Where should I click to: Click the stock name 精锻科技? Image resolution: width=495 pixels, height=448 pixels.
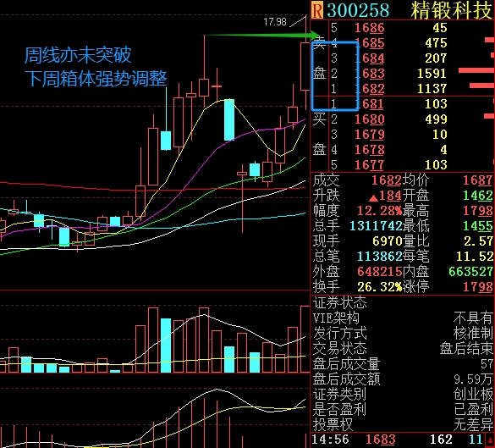(x=452, y=10)
